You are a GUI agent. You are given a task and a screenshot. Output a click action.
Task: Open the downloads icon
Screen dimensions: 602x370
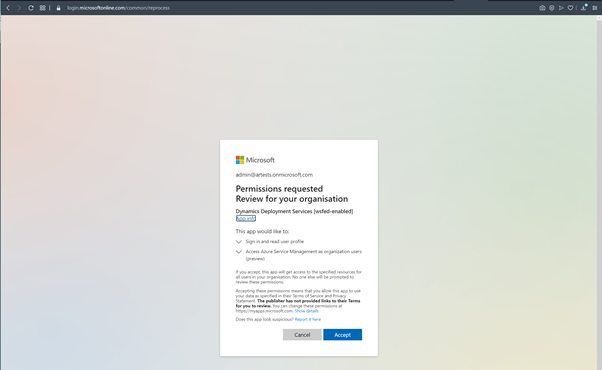[x=584, y=8]
